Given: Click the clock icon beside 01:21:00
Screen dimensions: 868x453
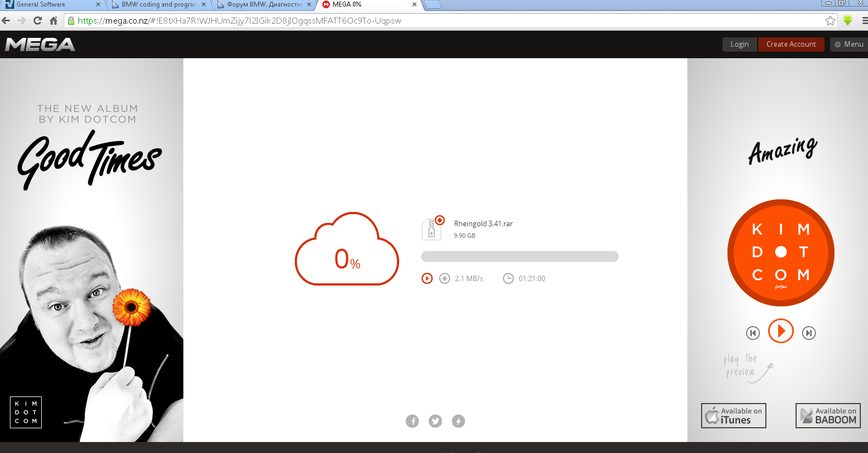Looking at the screenshot, I should (508, 278).
